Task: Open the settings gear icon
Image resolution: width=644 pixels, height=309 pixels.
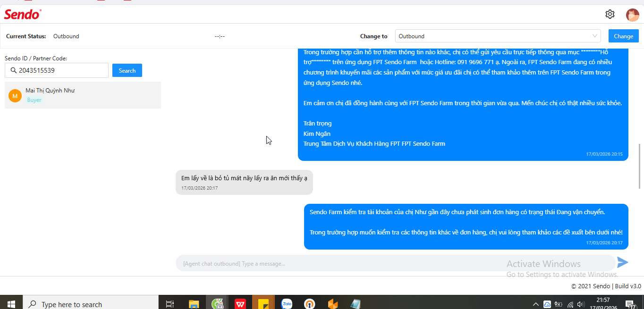Action: coord(610,14)
